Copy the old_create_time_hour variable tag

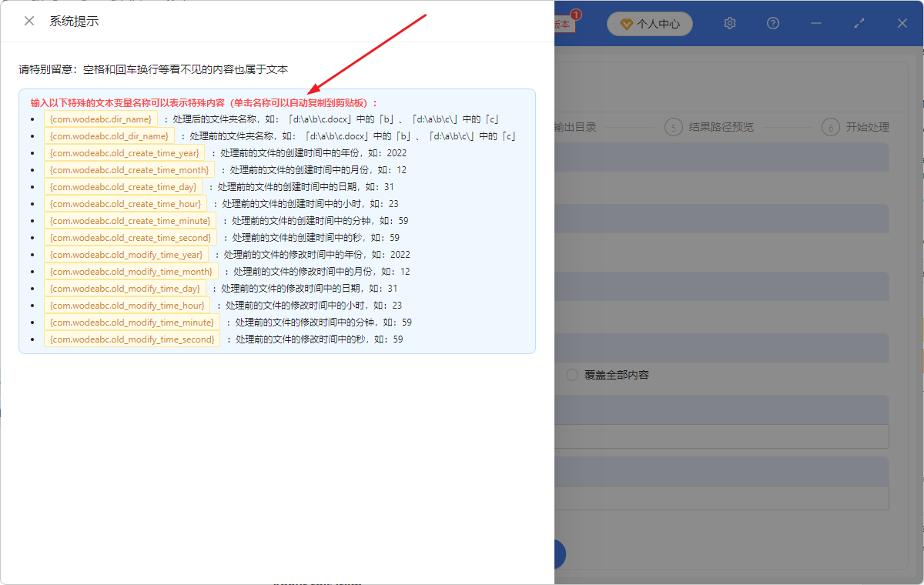[126, 203]
